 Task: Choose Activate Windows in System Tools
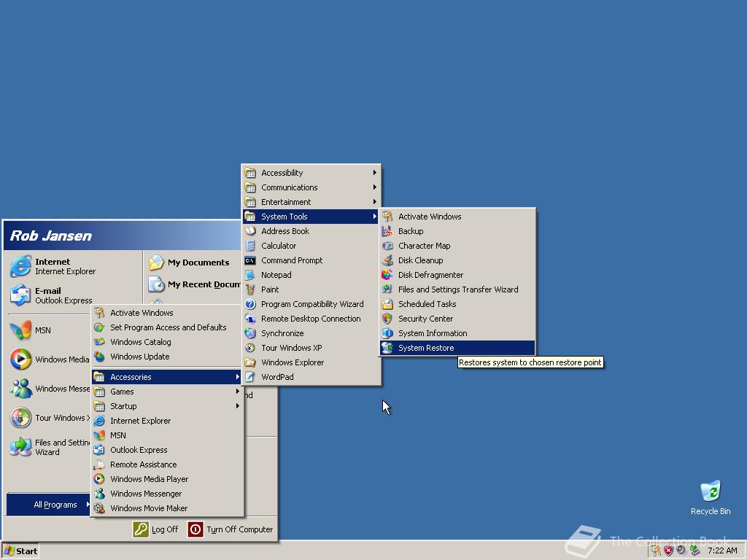[x=457, y=217]
